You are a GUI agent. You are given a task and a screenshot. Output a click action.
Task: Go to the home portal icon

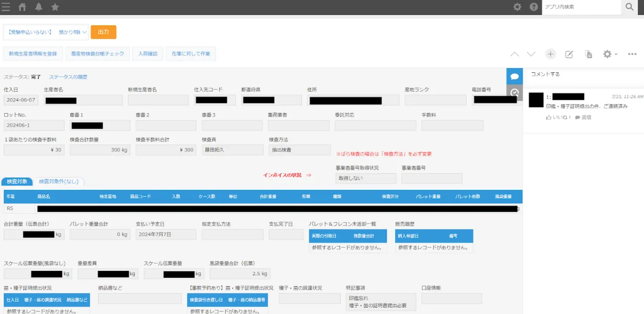point(22,7)
